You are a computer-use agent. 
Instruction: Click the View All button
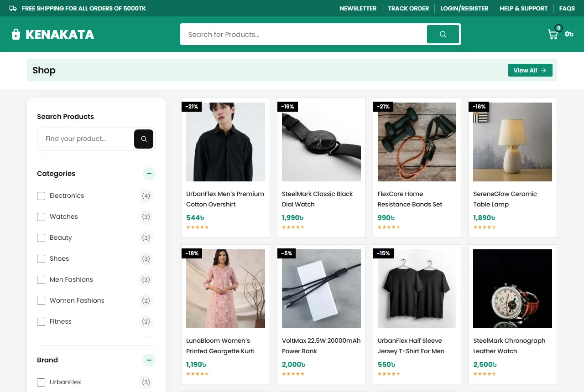click(530, 70)
